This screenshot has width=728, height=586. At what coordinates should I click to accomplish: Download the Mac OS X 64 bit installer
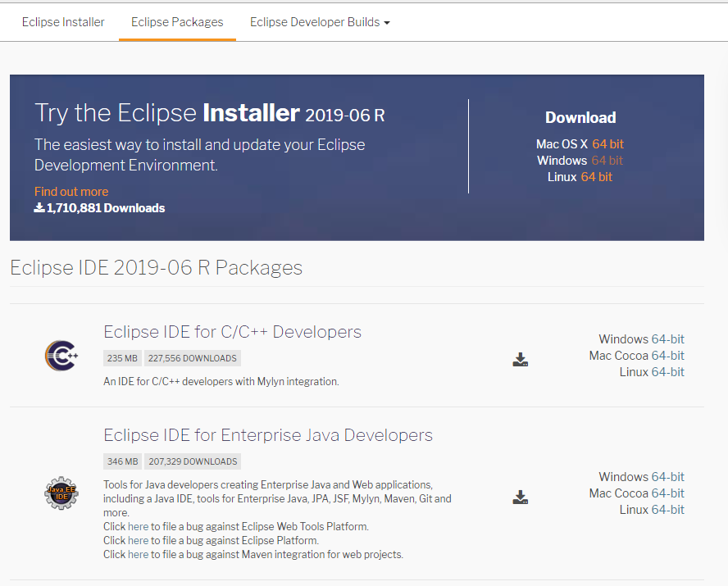point(607,143)
